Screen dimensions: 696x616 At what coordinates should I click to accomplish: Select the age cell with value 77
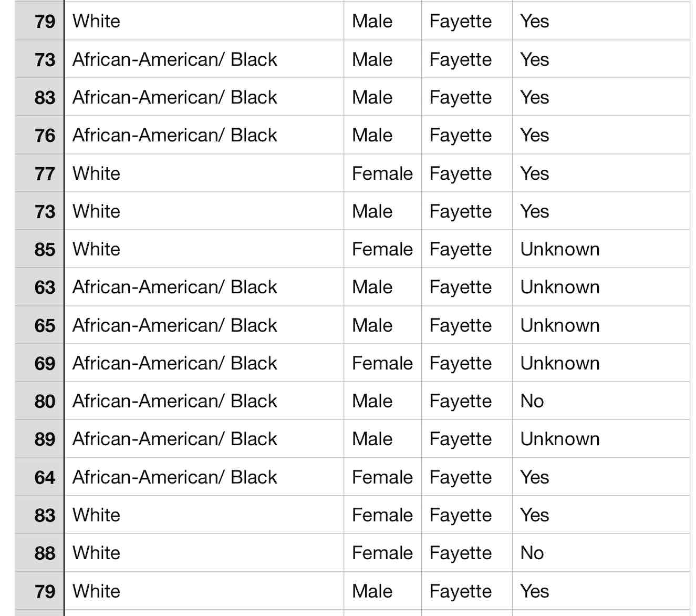[45, 173]
